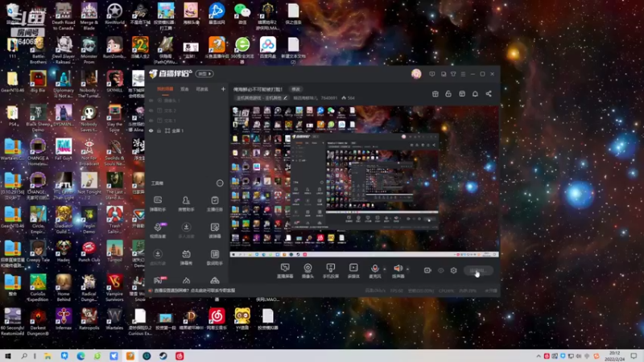Open File Explorer from taskbar
The width and height of the screenshot is (644, 362).
47,356
